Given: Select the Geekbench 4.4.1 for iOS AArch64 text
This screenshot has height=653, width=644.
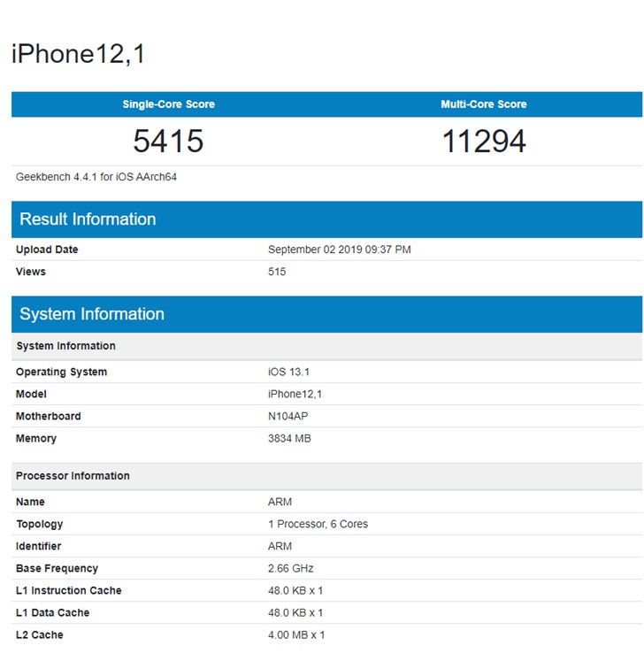Looking at the screenshot, I should 96,177.
